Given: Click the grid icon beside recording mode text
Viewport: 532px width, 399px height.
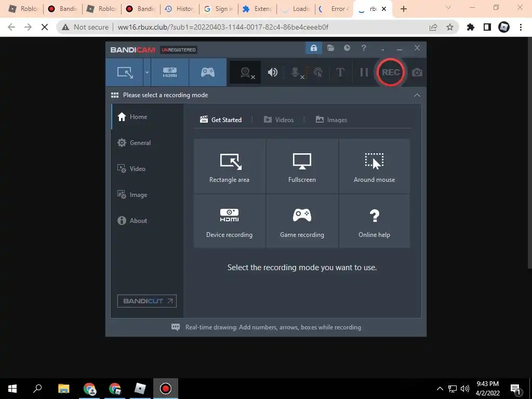Looking at the screenshot, I should (115, 95).
